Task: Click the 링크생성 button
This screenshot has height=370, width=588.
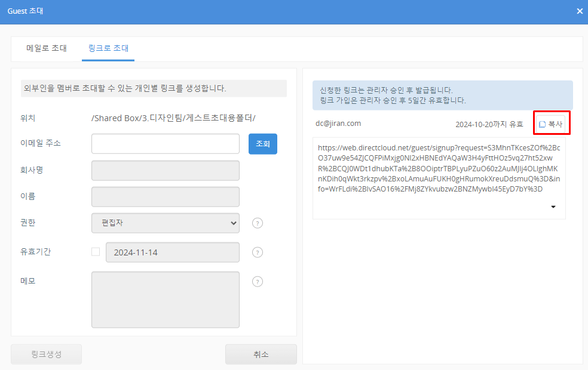Action: point(47,354)
